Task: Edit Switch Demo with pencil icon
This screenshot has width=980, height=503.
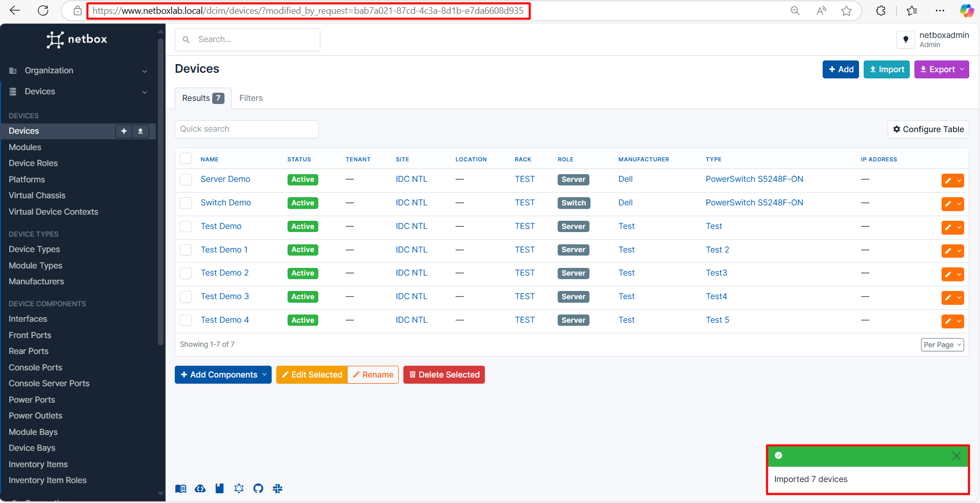Action: tap(948, 204)
